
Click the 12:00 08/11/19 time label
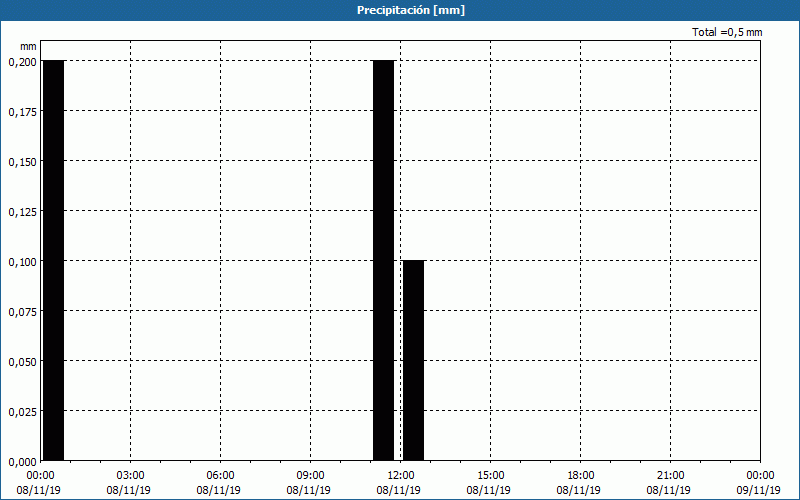tap(398, 483)
